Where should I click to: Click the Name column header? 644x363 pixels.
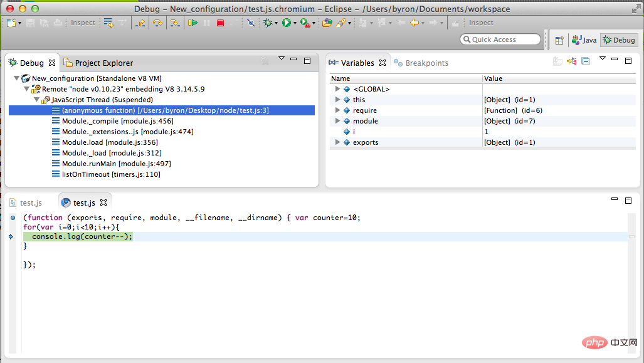[x=406, y=78]
